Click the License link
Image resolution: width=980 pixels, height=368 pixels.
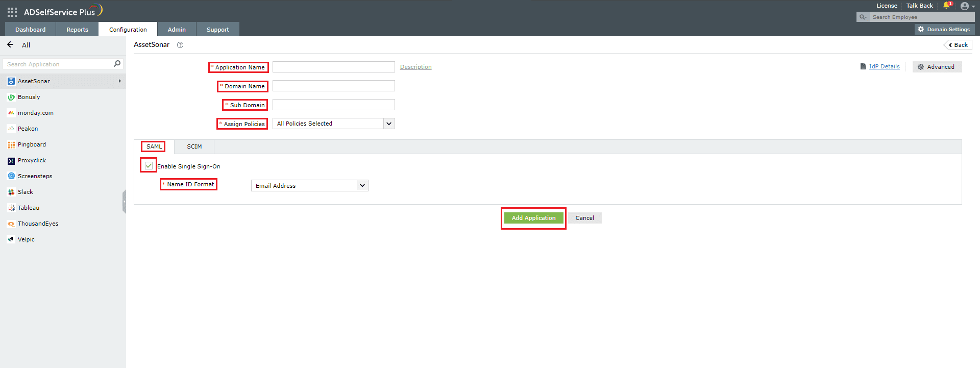887,6
